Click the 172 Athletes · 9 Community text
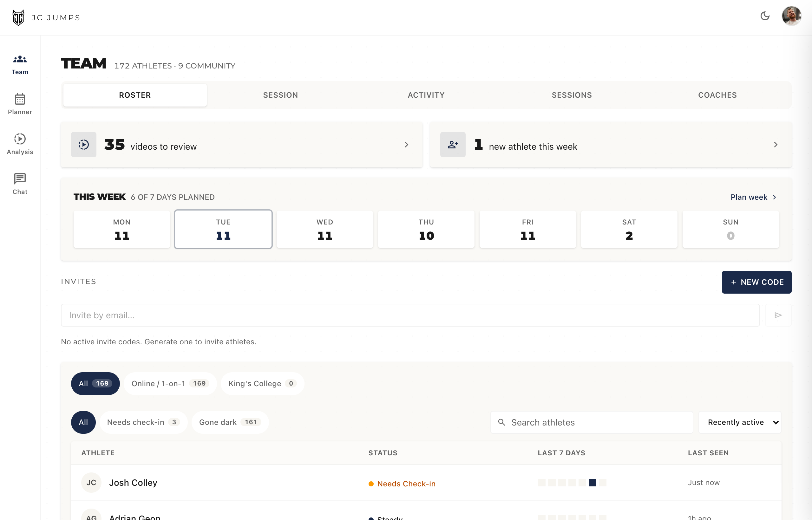This screenshot has height=520, width=812. tap(175, 66)
